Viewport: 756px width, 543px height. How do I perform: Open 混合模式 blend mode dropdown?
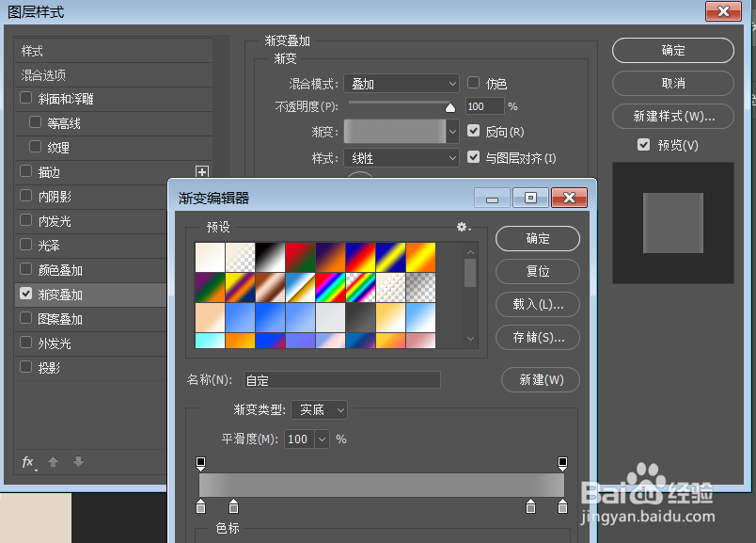[x=402, y=84]
